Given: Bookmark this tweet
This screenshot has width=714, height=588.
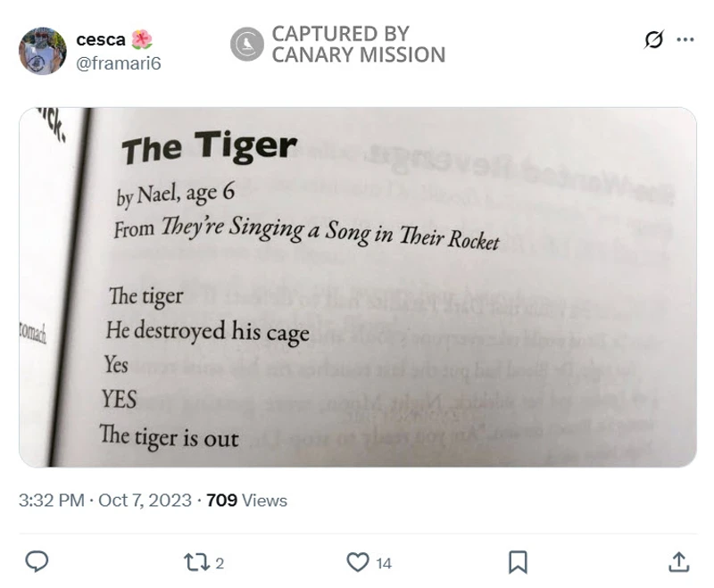Looking at the screenshot, I should click(518, 562).
